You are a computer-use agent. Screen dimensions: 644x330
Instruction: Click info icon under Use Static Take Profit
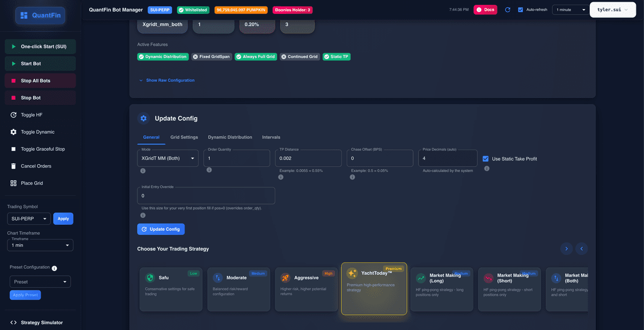click(x=487, y=168)
